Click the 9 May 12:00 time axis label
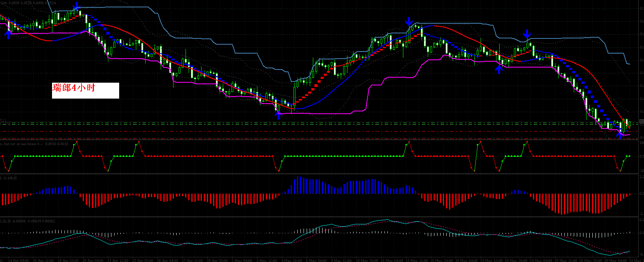This screenshot has width=644, height=262. click(342, 260)
